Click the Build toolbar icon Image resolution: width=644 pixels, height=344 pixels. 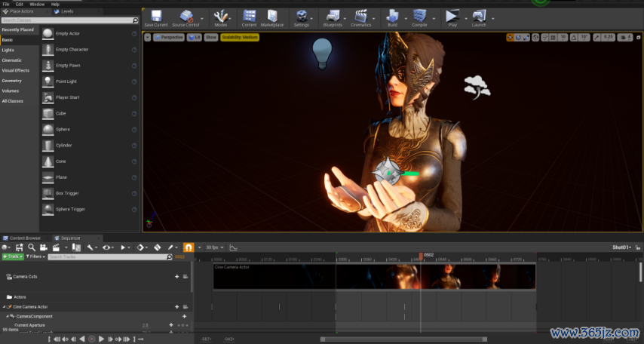point(391,16)
